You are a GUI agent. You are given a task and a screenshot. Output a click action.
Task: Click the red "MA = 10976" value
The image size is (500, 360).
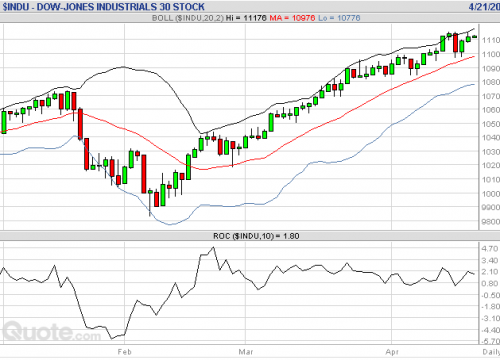click(292, 18)
